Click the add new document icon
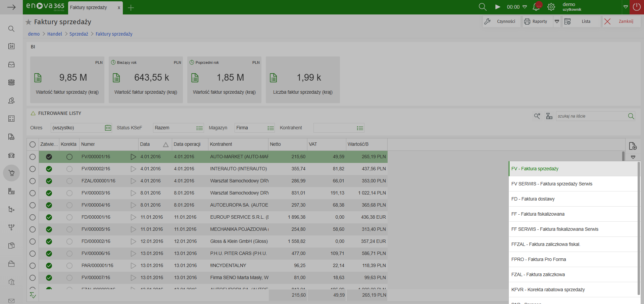Screen dimensions: 644x304 pos(633,146)
